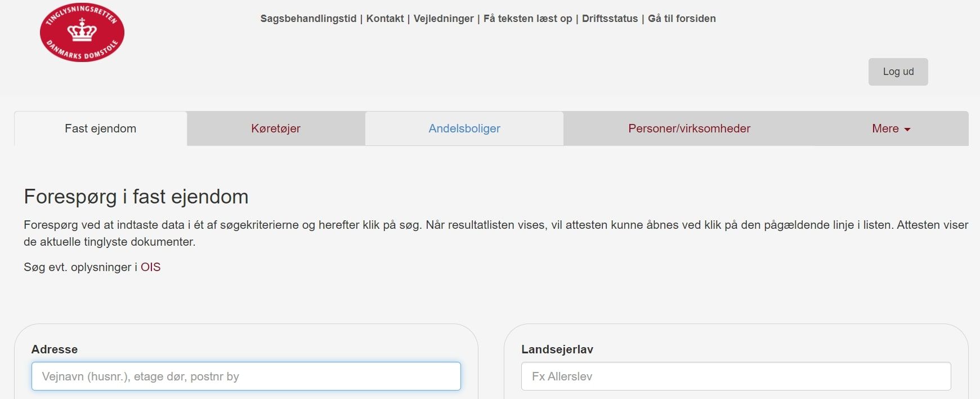Image resolution: width=980 pixels, height=399 pixels.
Task: Click into the Landsejerlav input field
Action: point(736,376)
